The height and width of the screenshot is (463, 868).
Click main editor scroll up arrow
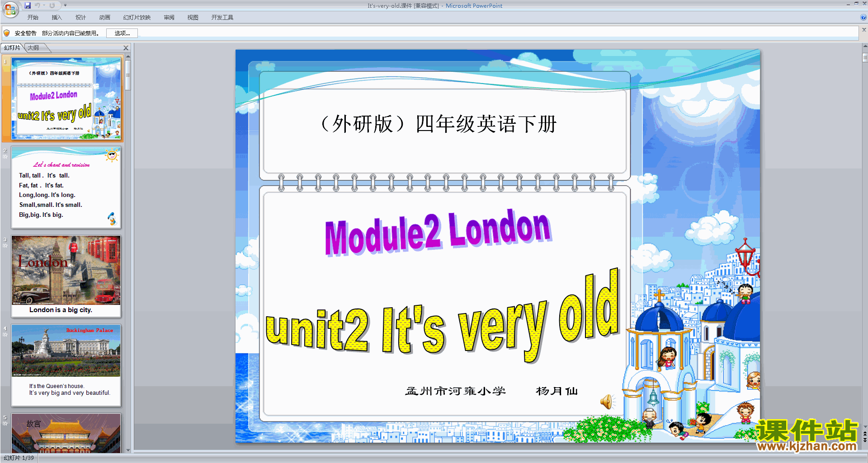pos(865,46)
